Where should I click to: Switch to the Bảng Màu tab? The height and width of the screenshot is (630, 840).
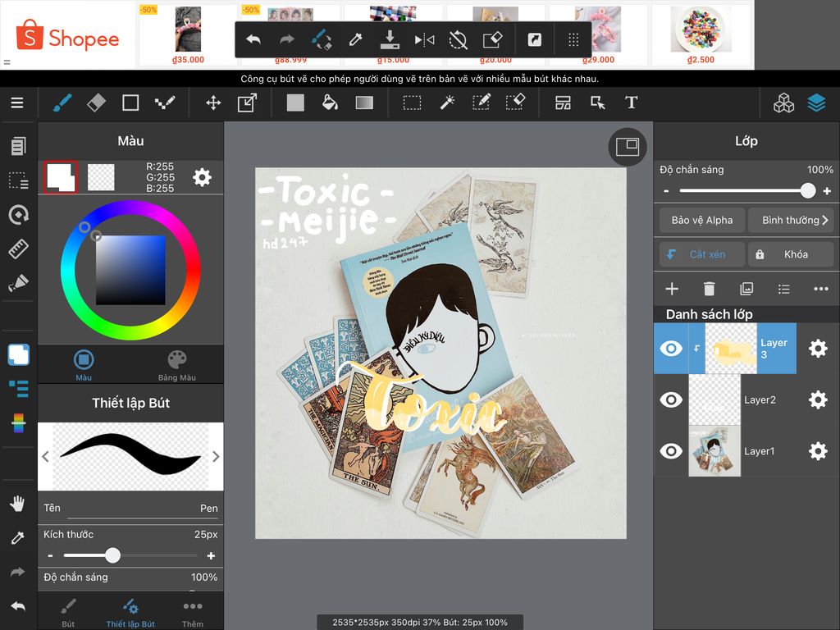[177, 364]
